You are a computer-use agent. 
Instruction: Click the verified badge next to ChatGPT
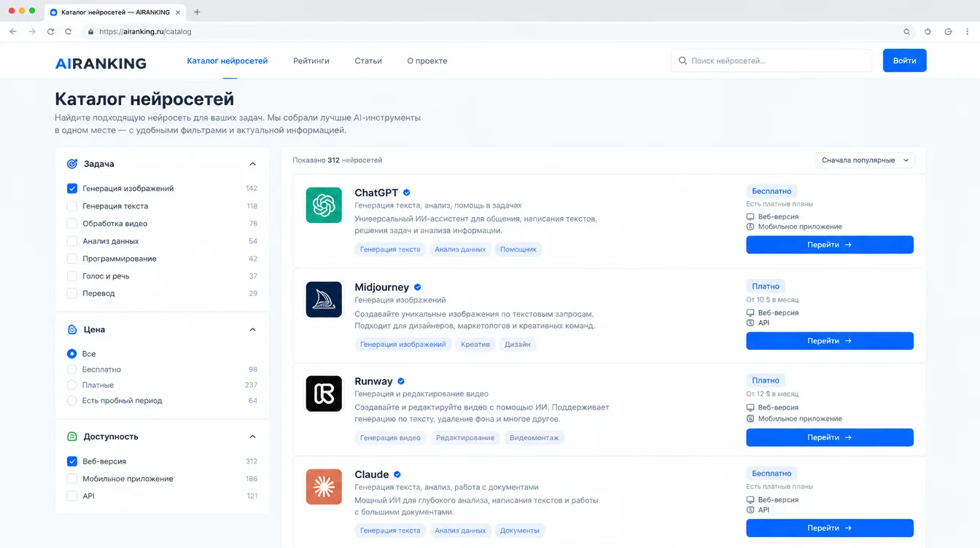click(407, 192)
